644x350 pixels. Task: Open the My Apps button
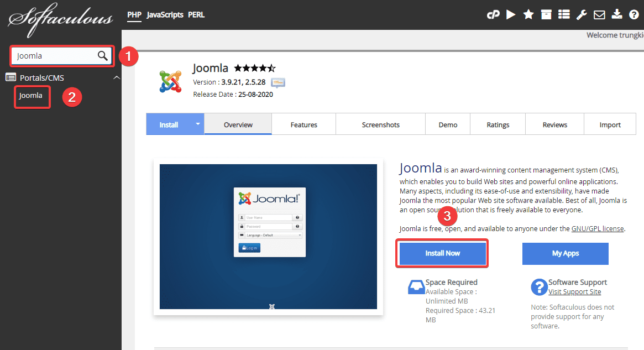pyautogui.click(x=565, y=253)
